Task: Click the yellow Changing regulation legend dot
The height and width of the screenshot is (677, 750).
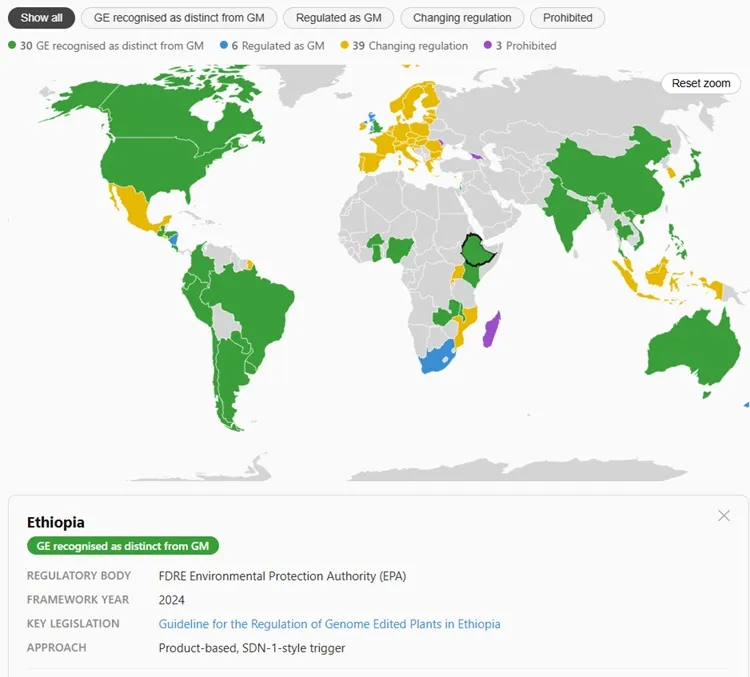Action: pos(344,45)
